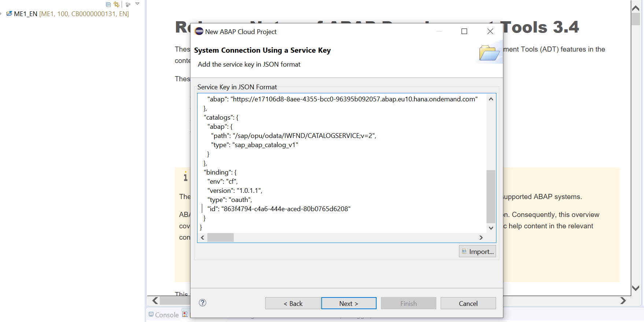Place cursor on the "id" line in JSON
Screen dimensions: 644x322
coord(279,209)
